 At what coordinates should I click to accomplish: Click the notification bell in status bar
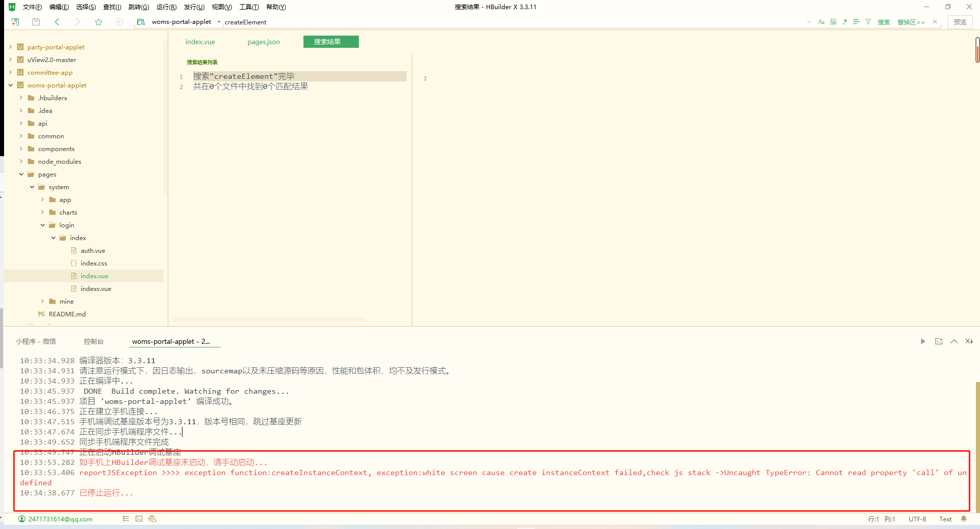tap(964, 519)
